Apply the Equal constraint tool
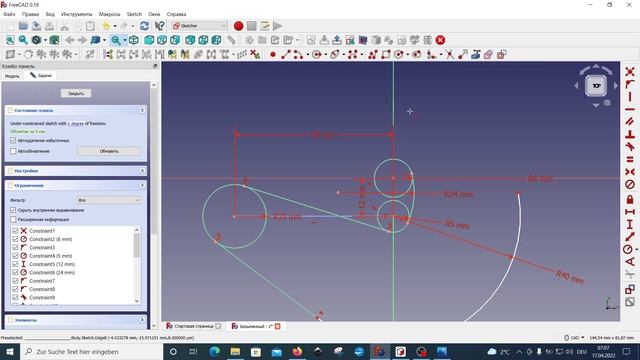This screenshot has width=640, height=360. tap(630, 159)
